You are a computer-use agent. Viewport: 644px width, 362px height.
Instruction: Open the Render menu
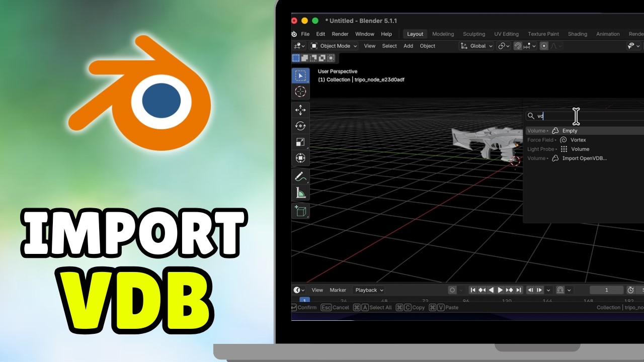click(x=340, y=34)
